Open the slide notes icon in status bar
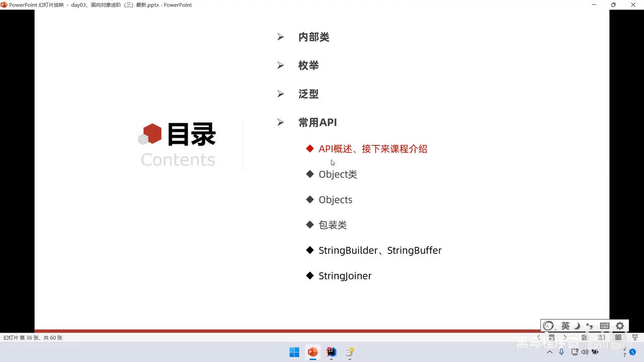This screenshot has height=362, width=644. 552,337
